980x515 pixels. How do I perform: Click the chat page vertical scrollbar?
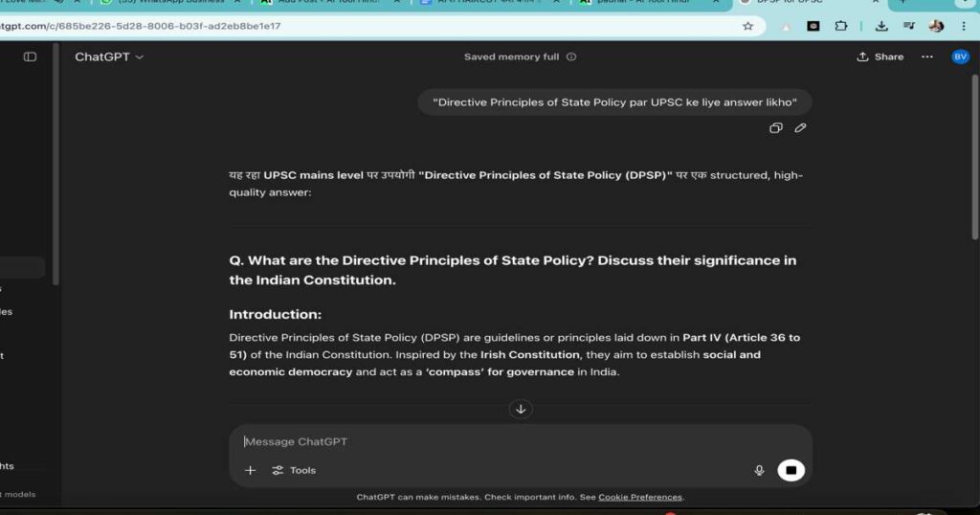[x=975, y=156]
